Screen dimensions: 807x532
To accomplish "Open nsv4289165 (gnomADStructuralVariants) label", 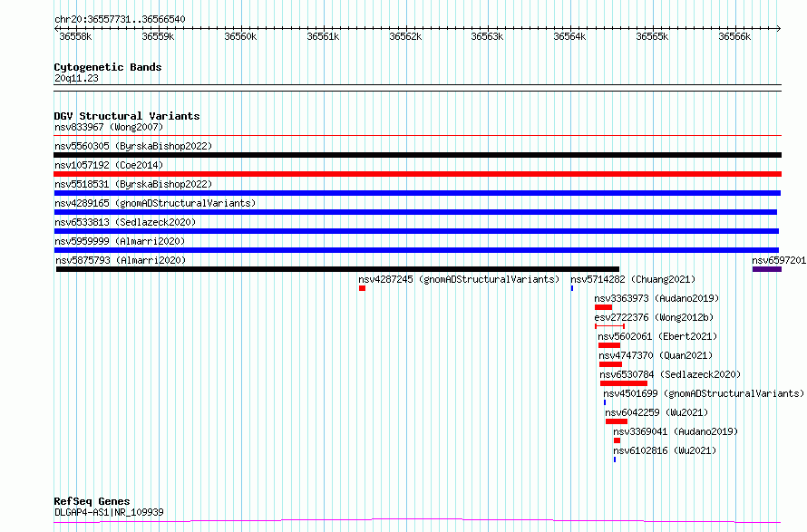I will [155, 203].
